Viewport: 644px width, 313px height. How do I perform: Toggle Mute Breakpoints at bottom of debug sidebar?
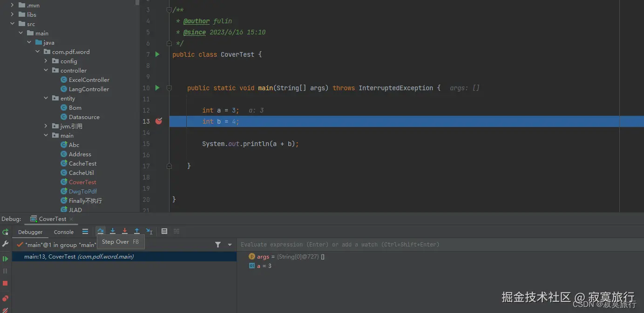(5, 310)
